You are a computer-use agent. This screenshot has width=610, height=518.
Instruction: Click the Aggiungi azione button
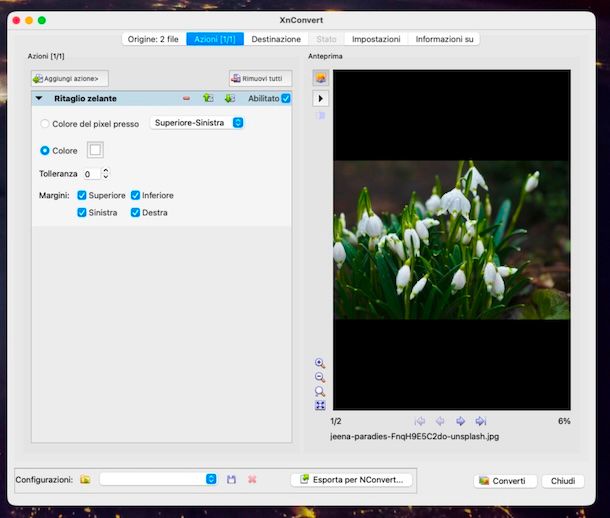pyautogui.click(x=70, y=79)
